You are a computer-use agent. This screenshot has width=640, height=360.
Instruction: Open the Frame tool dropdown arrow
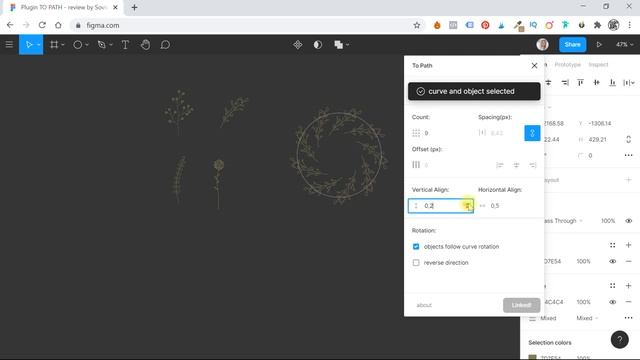pyautogui.click(x=63, y=45)
